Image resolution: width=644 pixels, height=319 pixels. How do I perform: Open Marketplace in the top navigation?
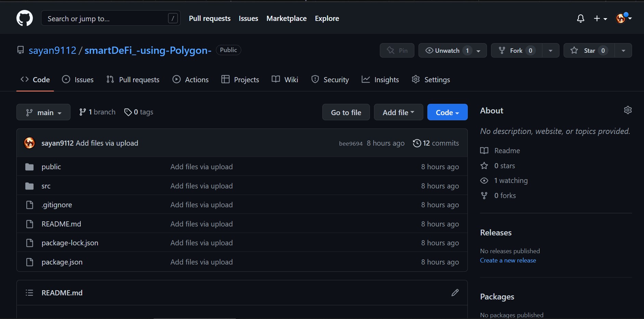(286, 19)
